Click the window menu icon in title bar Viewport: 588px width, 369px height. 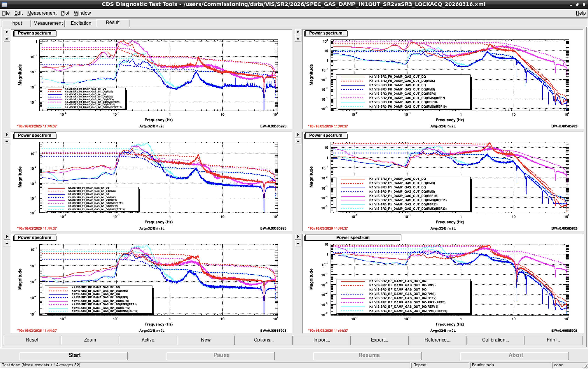coord(4,4)
